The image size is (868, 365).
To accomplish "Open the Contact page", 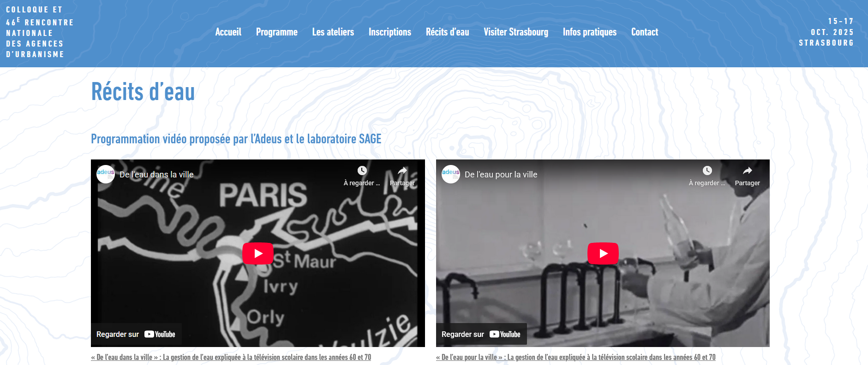I will tap(645, 32).
